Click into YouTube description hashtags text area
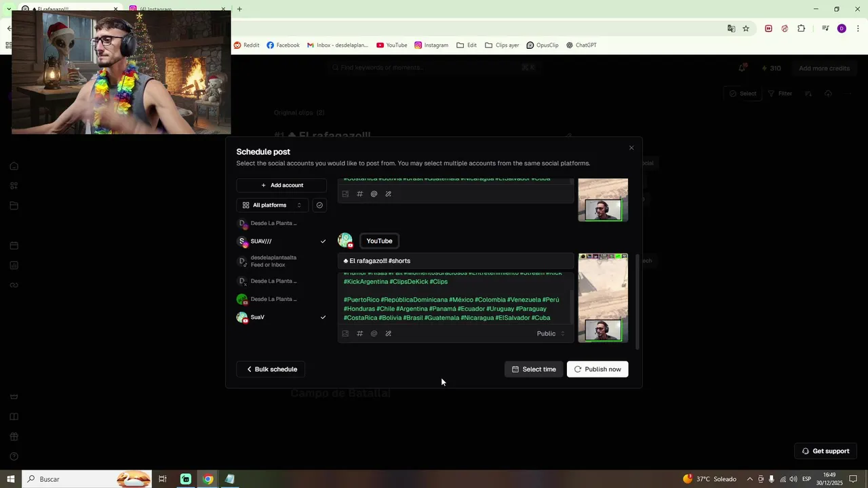Image resolution: width=868 pixels, height=488 pixels. (456, 298)
